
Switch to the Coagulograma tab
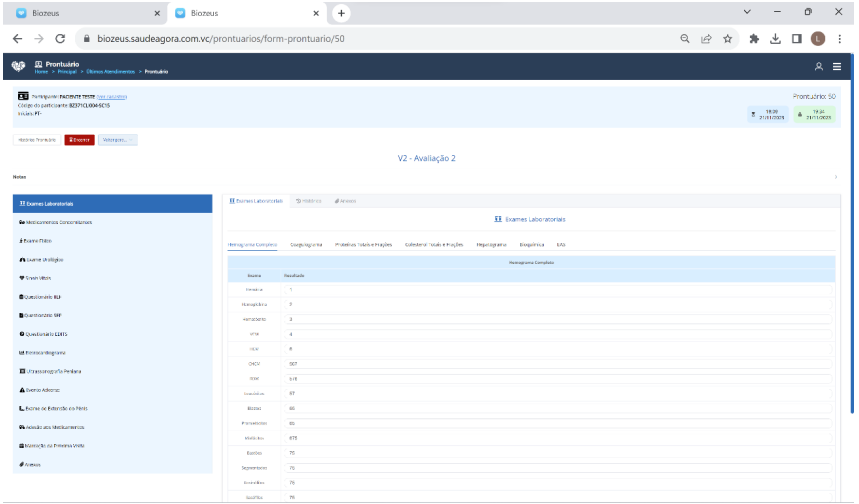click(306, 244)
